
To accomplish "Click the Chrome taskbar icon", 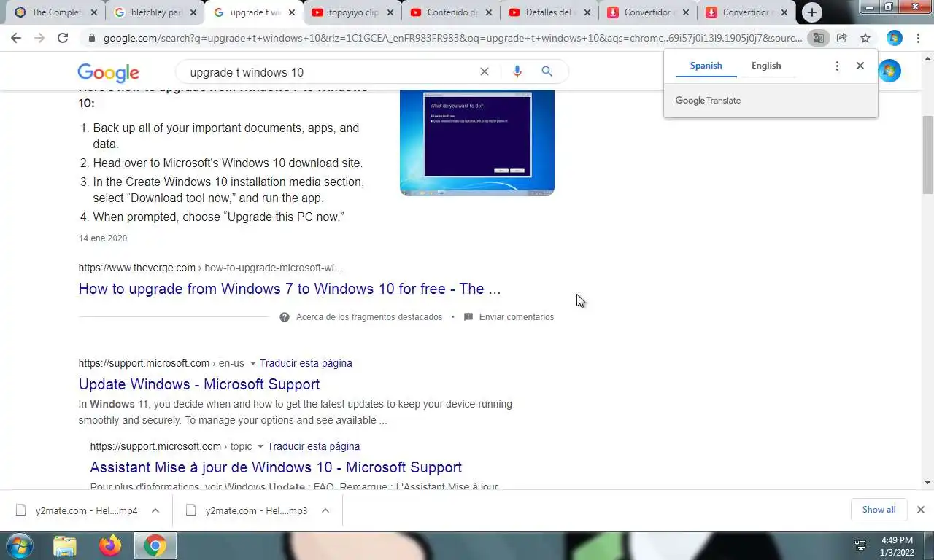I will coord(155,546).
